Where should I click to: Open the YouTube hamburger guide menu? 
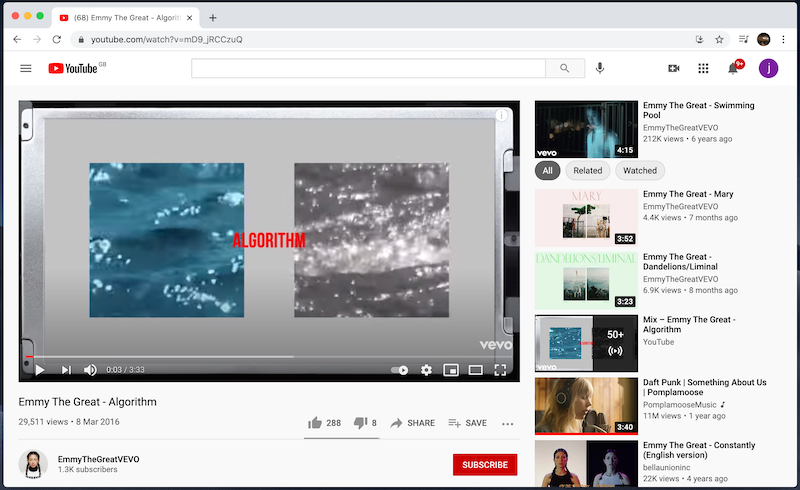click(x=26, y=68)
